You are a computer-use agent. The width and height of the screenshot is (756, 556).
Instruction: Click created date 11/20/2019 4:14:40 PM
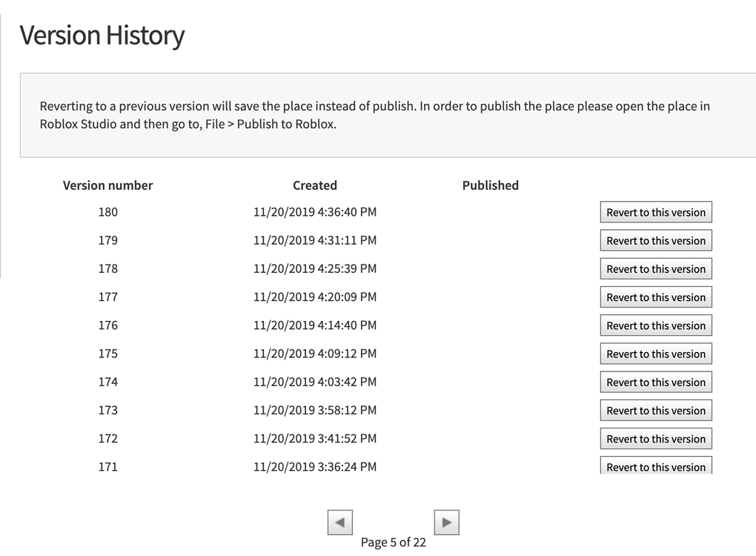click(x=315, y=325)
